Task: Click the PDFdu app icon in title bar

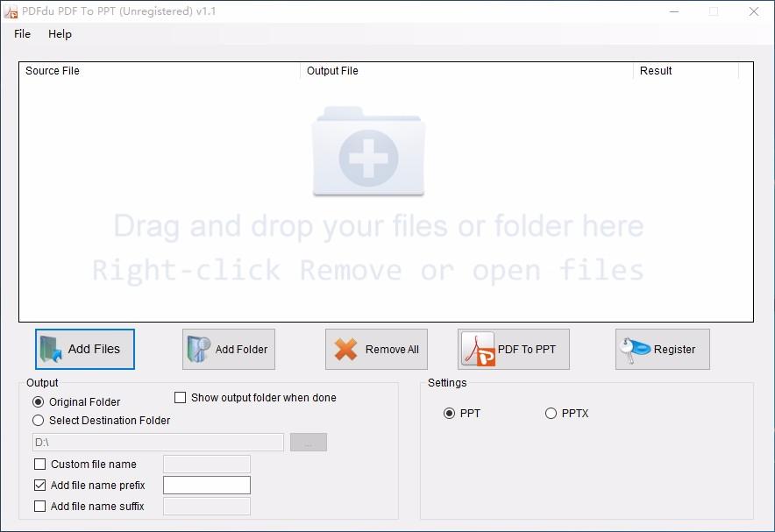Action: click(x=11, y=12)
